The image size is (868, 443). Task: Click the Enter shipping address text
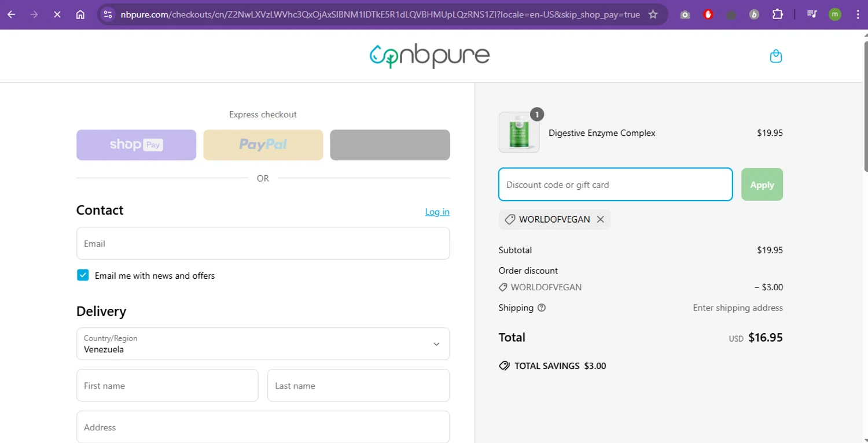pos(738,308)
